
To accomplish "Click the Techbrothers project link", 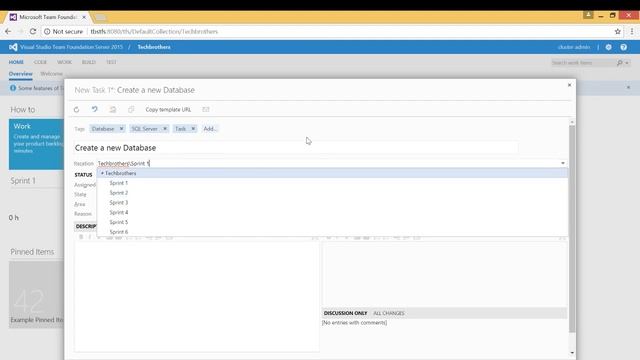I will pos(154,47).
